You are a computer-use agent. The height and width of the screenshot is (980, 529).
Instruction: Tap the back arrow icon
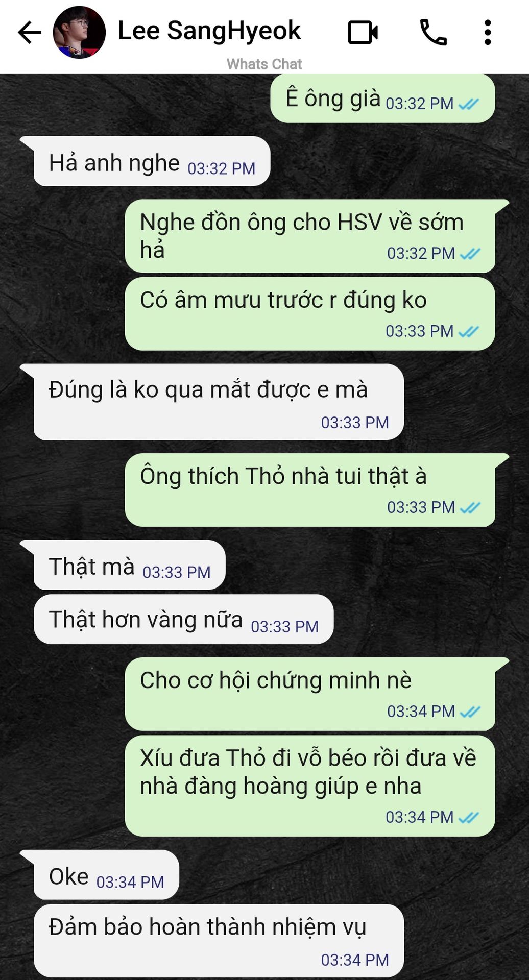pyautogui.click(x=29, y=33)
